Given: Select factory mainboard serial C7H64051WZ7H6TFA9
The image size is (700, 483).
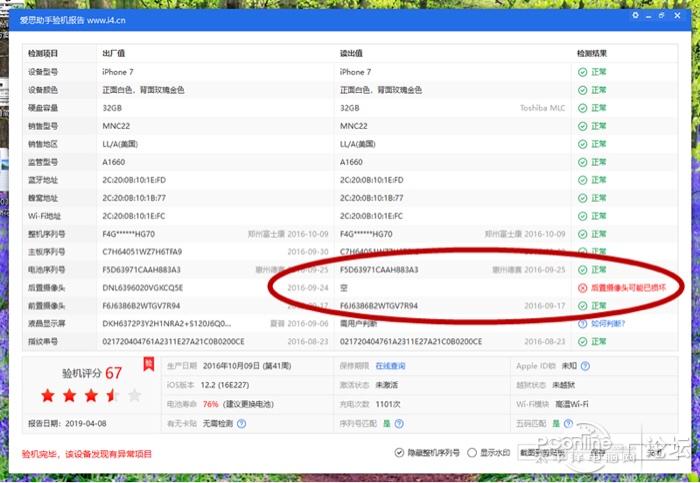Looking at the screenshot, I should (x=142, y=252).
